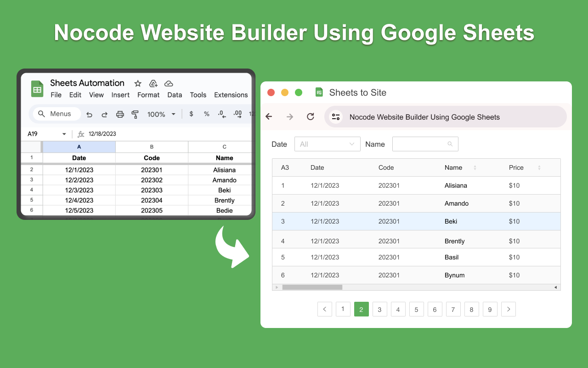Image resolution: width=588 pixels, height=368 pixels.
Task: Open the Tools menu
Action: (198, 95)
